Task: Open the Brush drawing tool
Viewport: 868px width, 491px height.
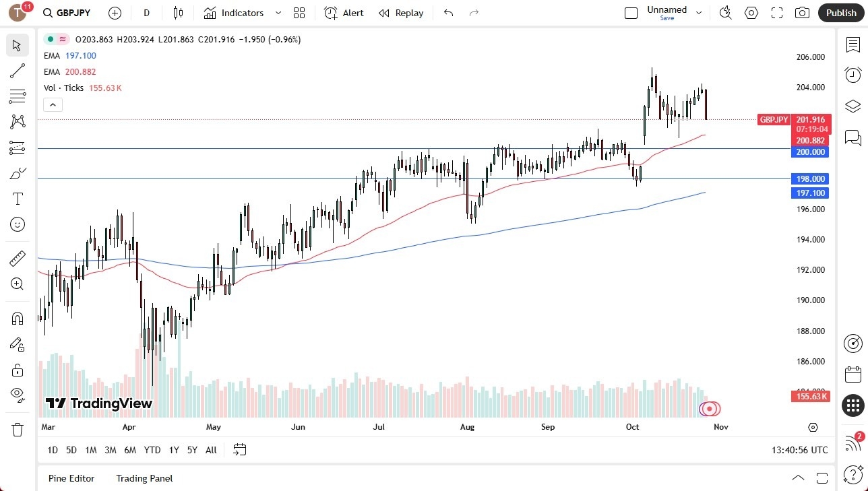Action: (18, 173)
